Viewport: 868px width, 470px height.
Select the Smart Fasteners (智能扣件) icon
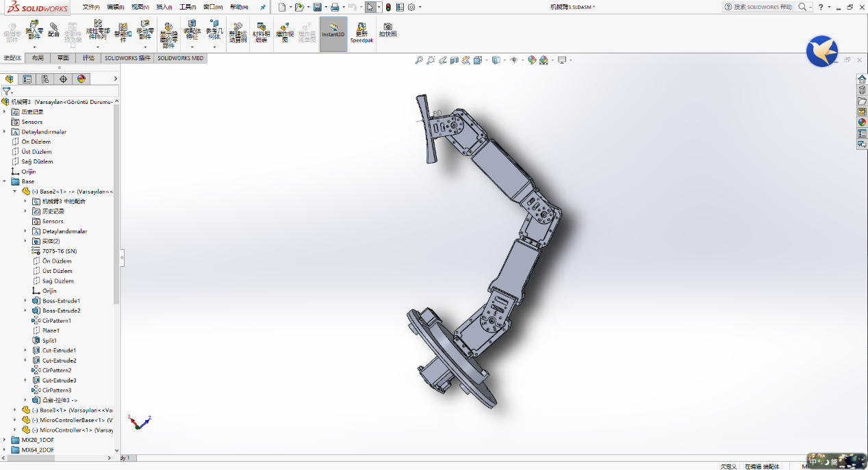[x=123, y=31]
